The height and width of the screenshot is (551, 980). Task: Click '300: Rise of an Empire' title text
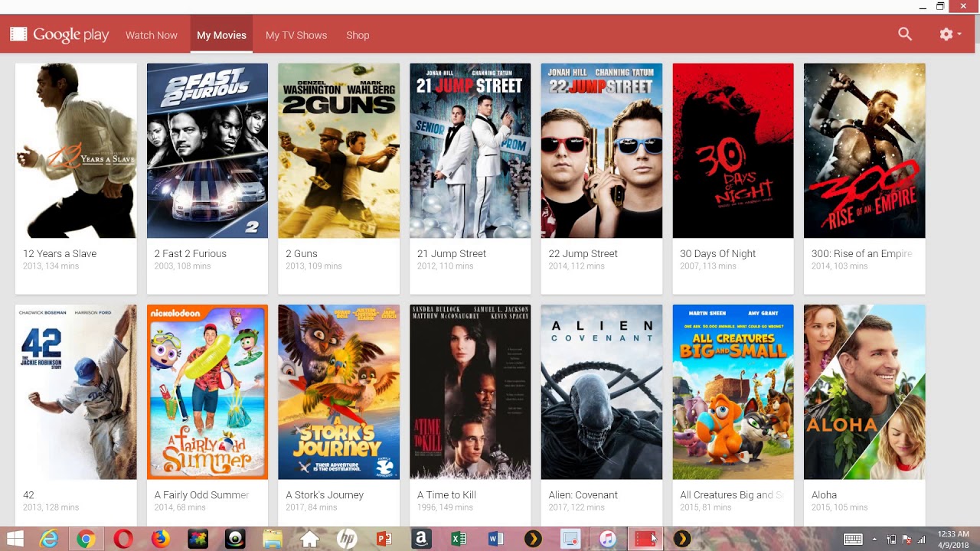coord(862,253)
